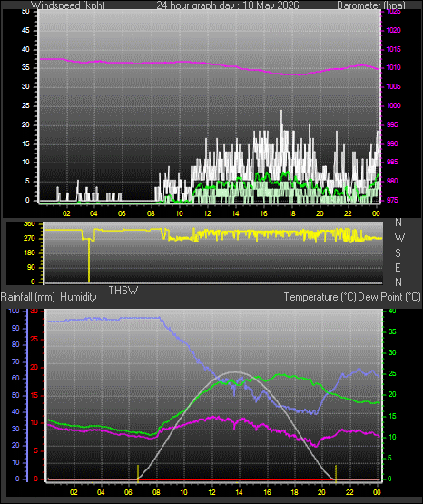Click the '24 hour graph day : 10 May 2026' title

pyautogui.click(x=228, y=5)
